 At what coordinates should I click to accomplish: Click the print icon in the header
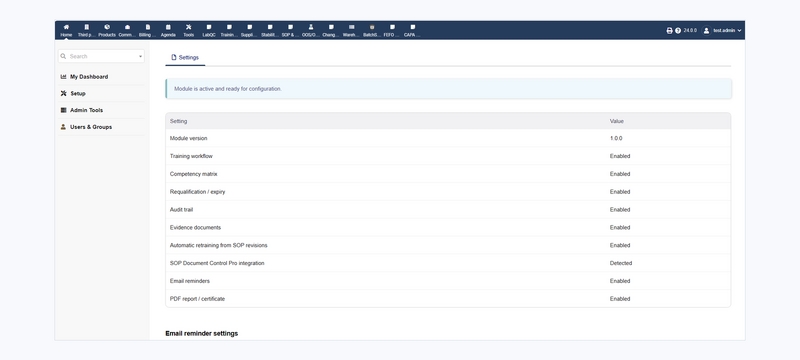[x=669, y=31]
